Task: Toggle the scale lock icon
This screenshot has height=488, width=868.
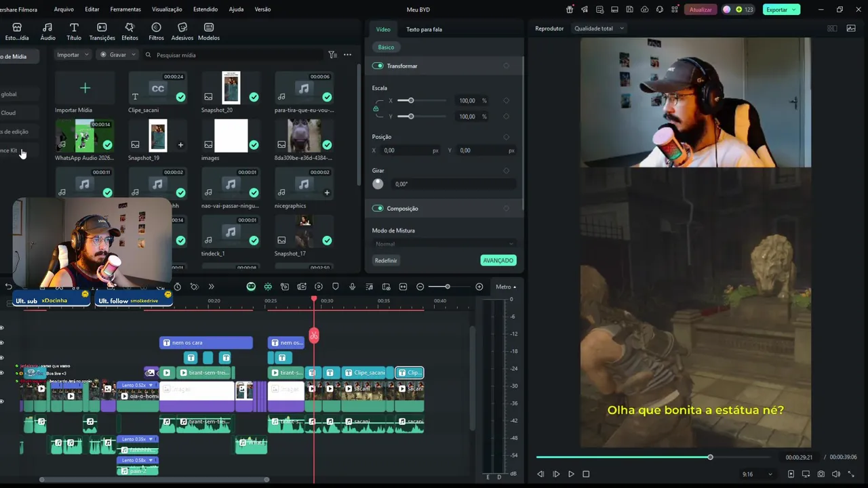Action: coord(376,108)
